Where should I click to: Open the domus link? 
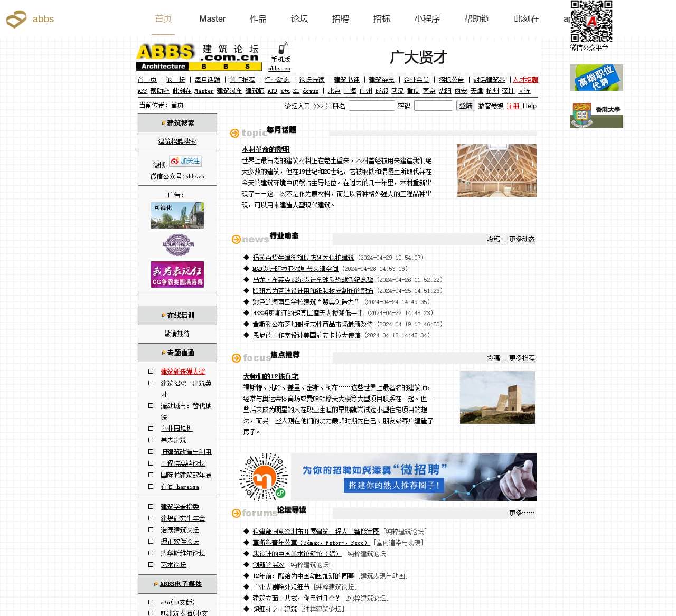(311, 91)
